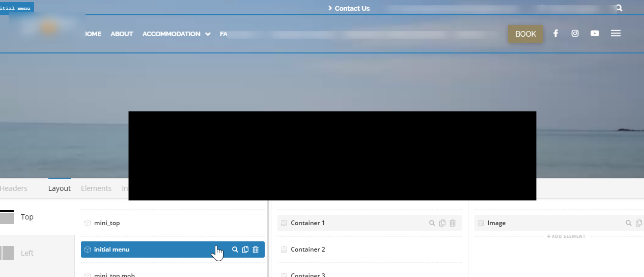Open the Headers tab

pos(14,188)
